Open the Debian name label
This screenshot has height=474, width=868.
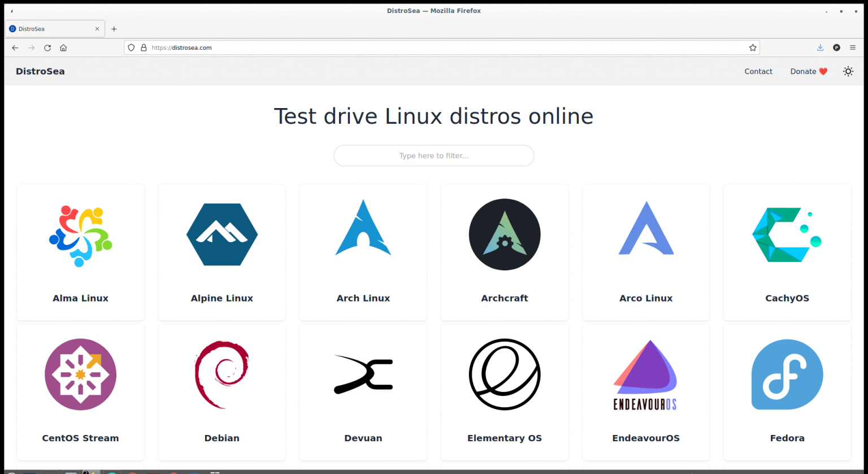[x=222, y=438]
